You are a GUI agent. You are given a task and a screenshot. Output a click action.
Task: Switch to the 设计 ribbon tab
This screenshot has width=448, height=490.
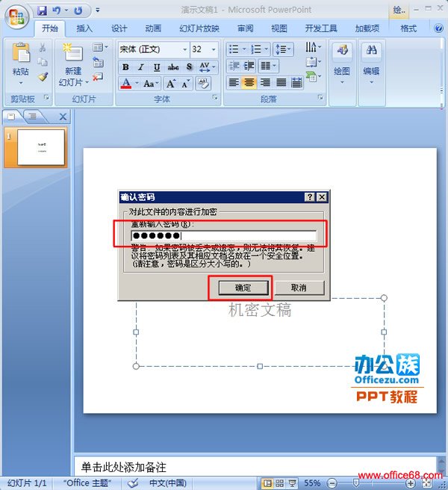point(119,28)
